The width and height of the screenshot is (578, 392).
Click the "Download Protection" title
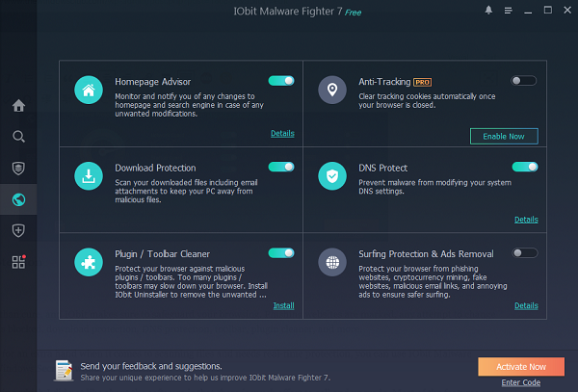pyautogui.click(x=155, y=168)
